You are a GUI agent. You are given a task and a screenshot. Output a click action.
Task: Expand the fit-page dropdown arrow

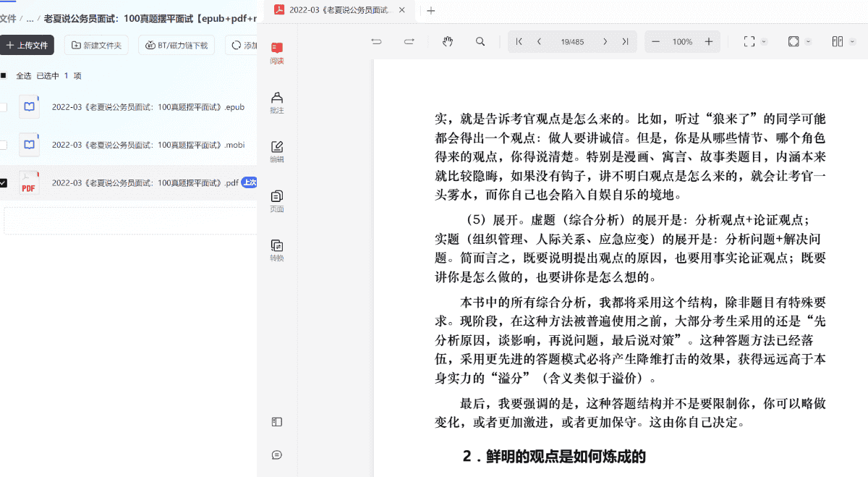tap(809, 42)
